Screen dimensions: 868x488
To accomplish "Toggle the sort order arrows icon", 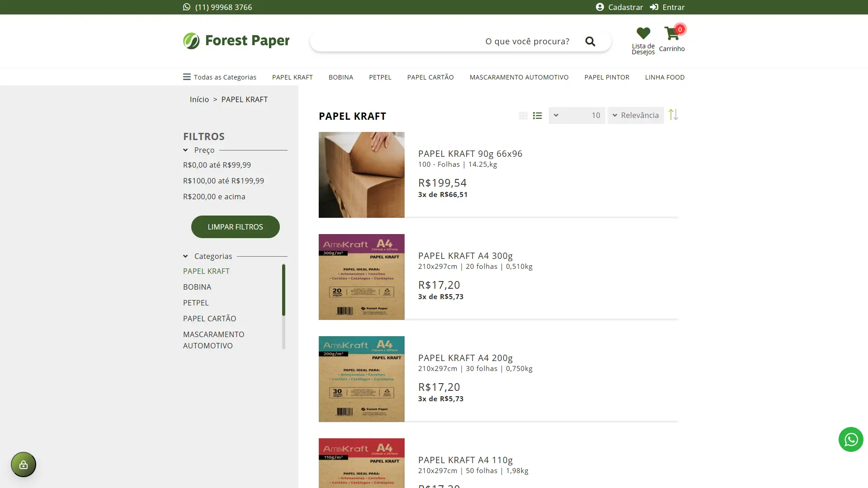I will pyautogui.click(x=673, y=115).
